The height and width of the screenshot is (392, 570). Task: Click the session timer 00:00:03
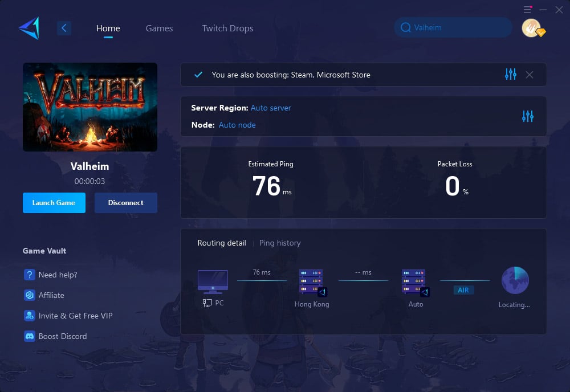click(89, 181)
